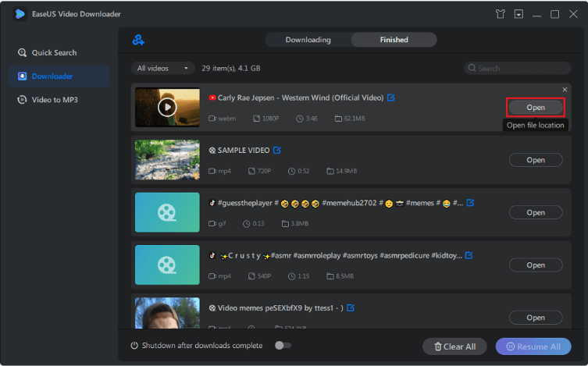Viewport: 588px width, 366px height.
Task: Click the skin (shirt) icon in title bar
Action: click(501, 14)
